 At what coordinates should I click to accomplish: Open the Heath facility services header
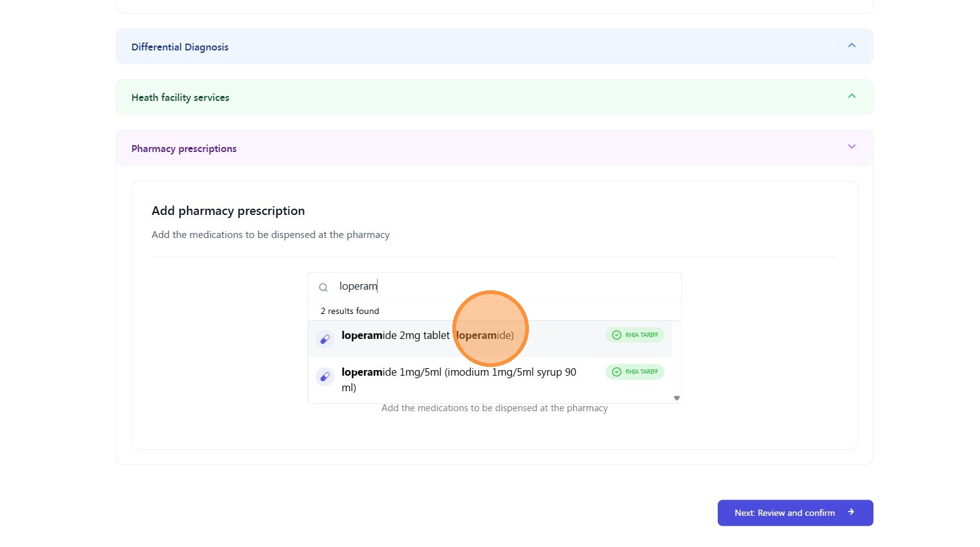click(x=495, y=97)
